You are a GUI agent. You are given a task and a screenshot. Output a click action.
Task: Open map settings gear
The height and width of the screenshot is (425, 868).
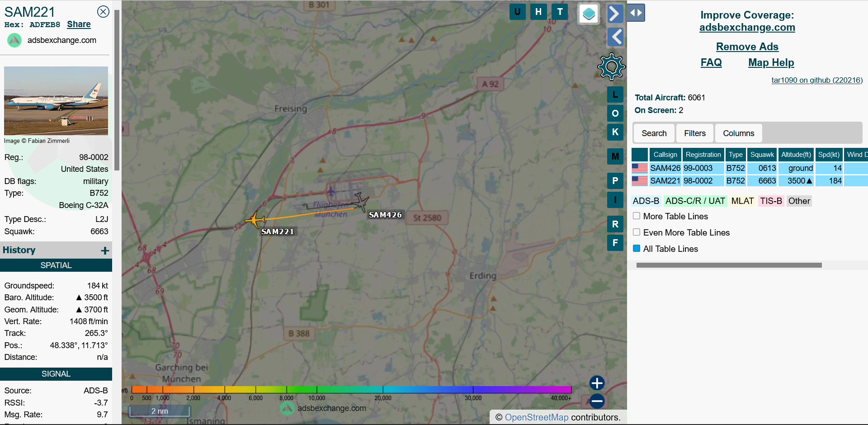click(611, 67)
